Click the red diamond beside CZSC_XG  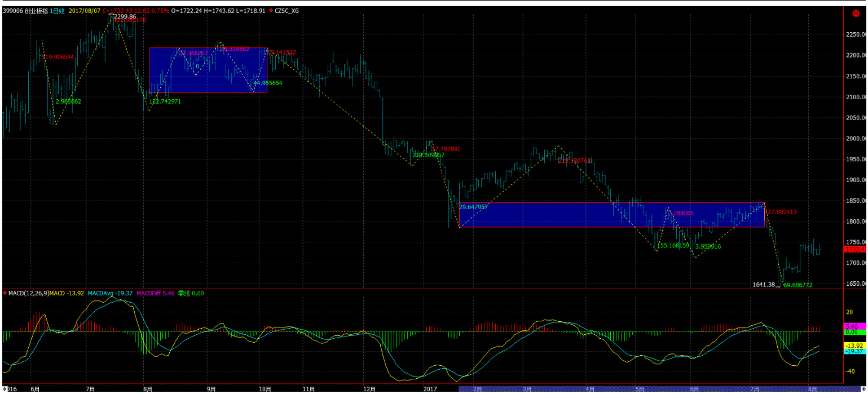271,10
